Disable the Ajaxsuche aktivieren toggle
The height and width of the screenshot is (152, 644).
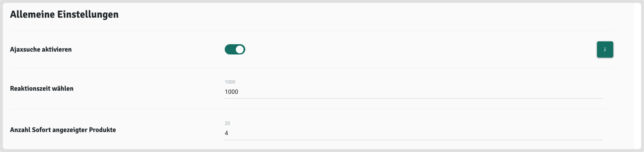click(235, 49)
